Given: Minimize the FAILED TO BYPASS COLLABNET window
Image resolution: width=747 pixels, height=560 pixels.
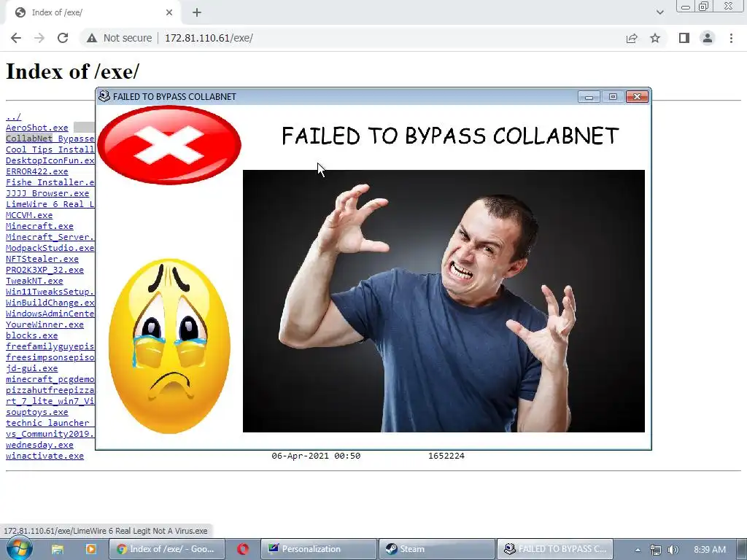Looking at the screenshot, I should (589, 97).
